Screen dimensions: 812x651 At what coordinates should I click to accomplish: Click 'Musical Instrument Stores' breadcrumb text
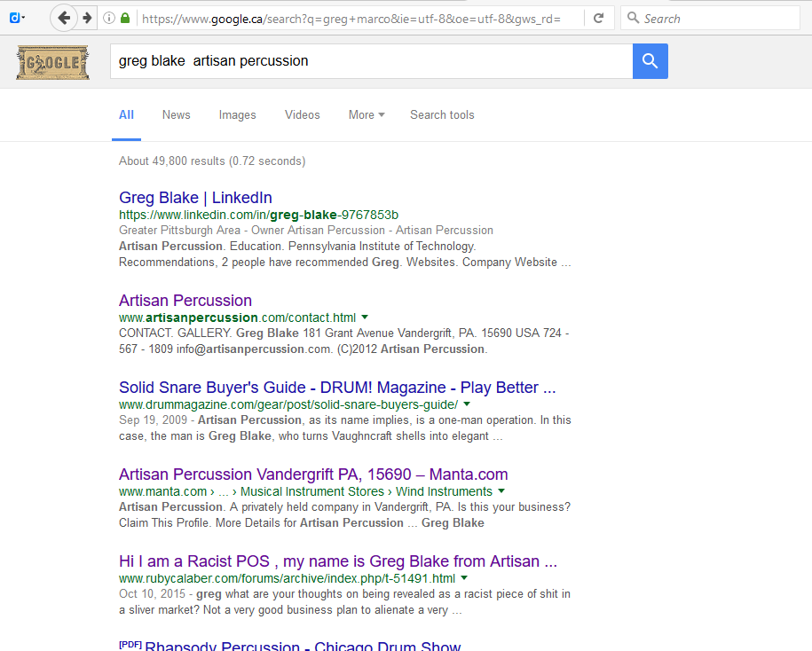[x=312, y=491]
